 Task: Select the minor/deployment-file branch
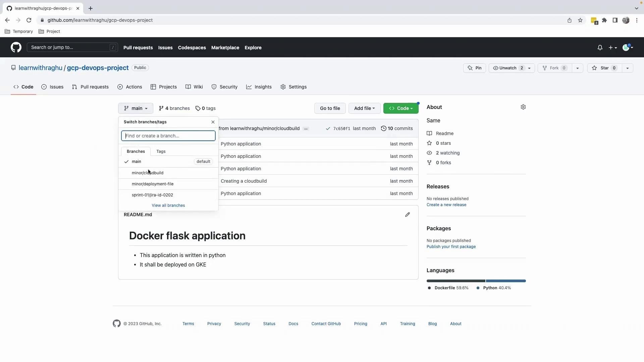pyautogui.click(x=153, y=184)
